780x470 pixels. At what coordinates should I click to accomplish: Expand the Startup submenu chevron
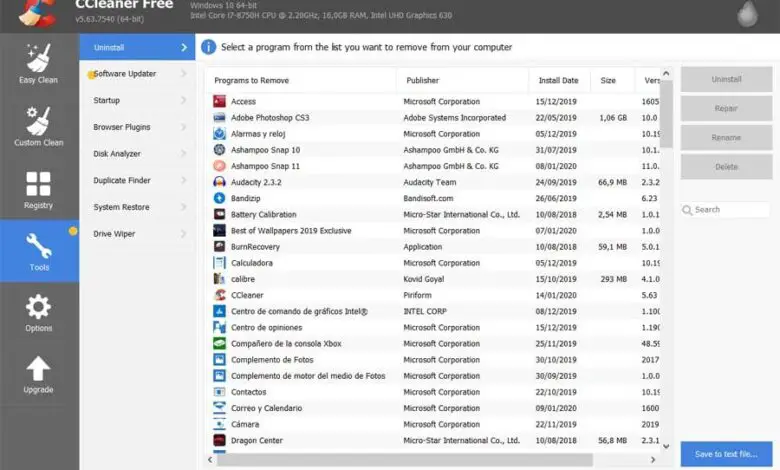184,100
